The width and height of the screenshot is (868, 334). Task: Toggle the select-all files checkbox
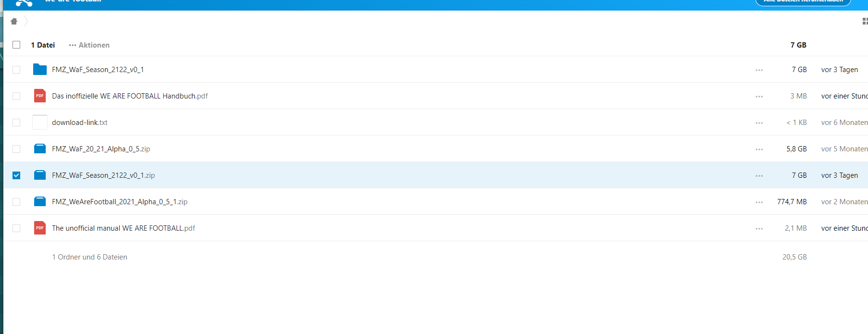point(16,45)
